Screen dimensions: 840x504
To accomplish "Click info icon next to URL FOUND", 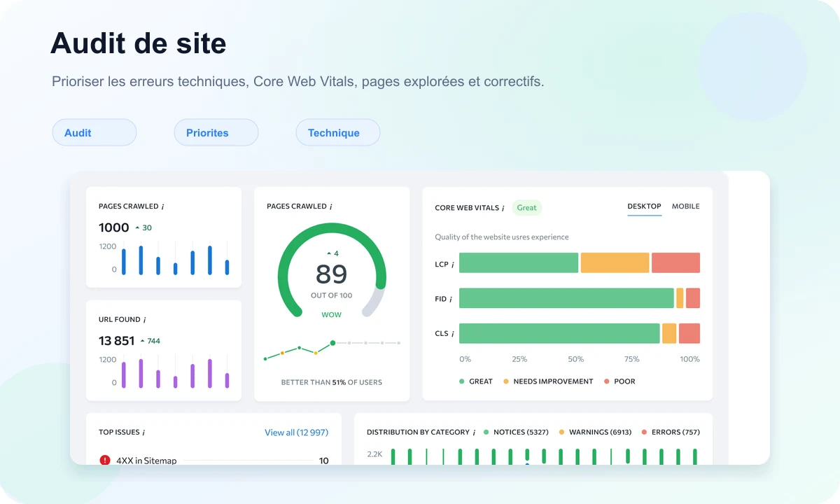I will (x=145, y=320).
